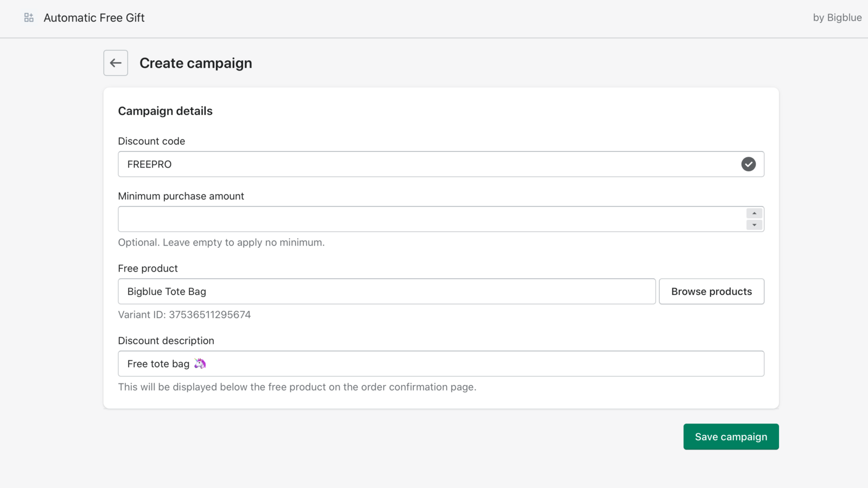Click the Create campaign page title

pyautogui.click(x=196, y=63)
